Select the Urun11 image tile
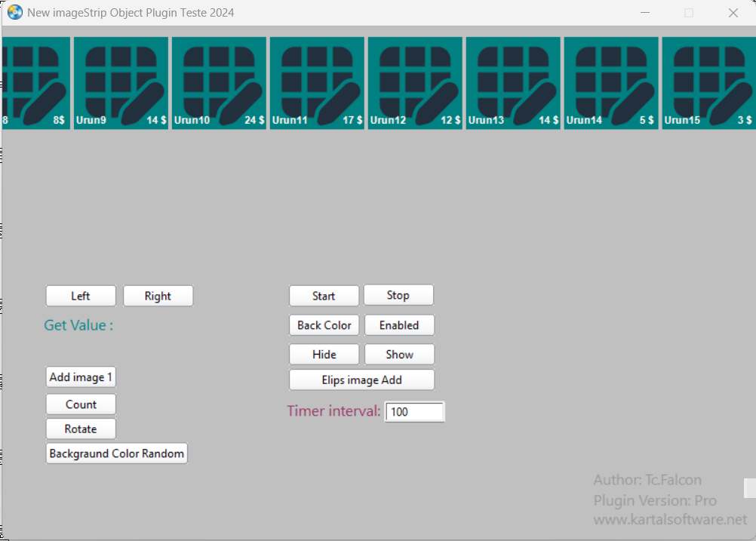Viewport: 756px width, 541px height. [317, 83]
